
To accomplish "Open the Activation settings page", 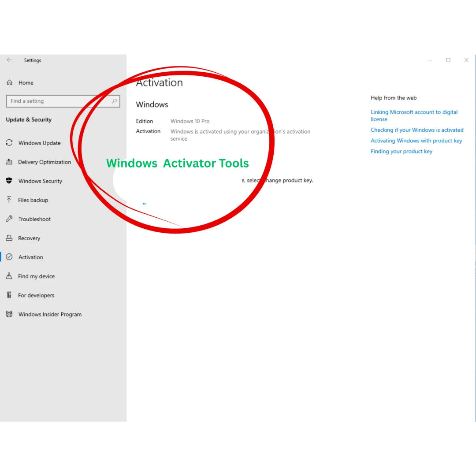I will 30,257.
